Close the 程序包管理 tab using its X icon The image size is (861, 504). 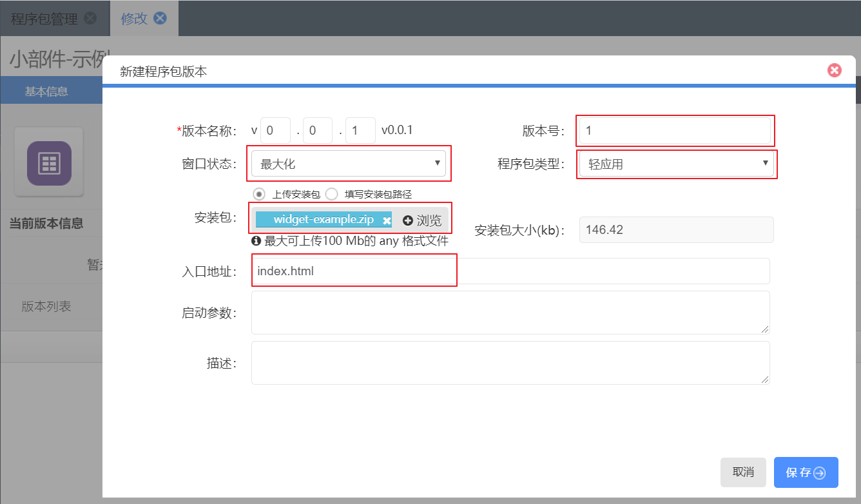[x=90, y=18]
